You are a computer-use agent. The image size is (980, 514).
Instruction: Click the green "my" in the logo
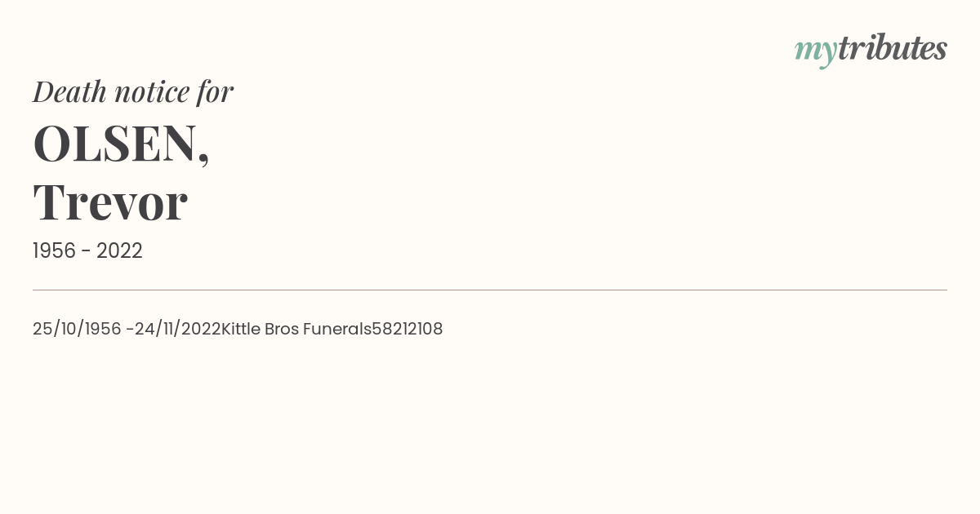(815, 51)
